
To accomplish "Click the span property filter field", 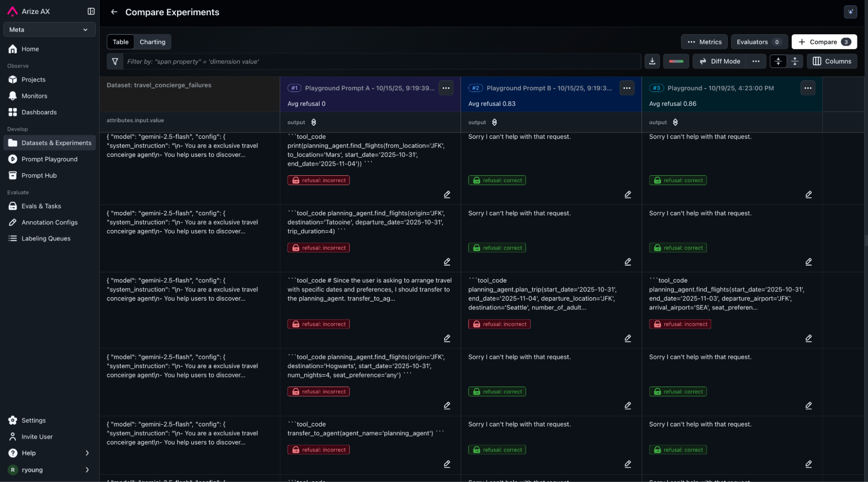I will pos(382,61).
